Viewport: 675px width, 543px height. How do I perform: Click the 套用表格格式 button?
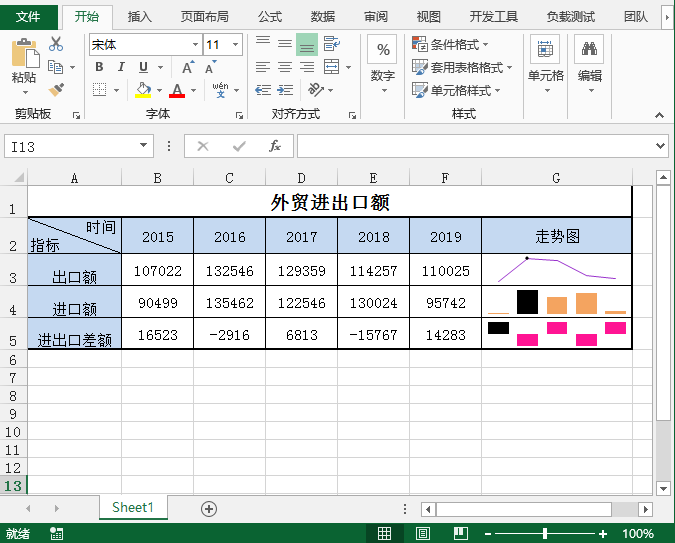tap(461, 67)
